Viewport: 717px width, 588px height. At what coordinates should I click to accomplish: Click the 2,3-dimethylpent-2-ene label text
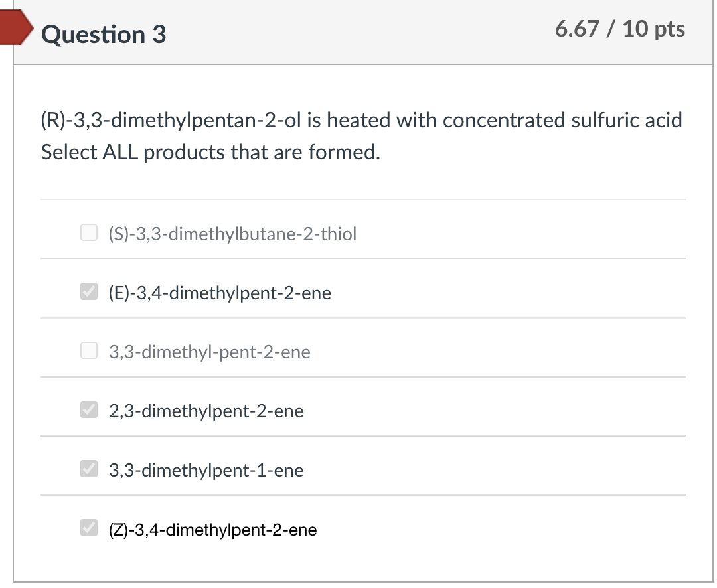(206, 411)
